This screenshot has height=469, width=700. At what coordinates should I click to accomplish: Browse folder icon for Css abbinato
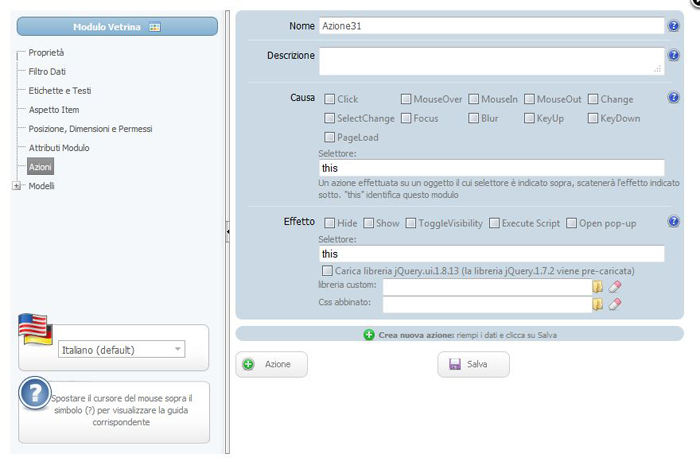point(597,304)
